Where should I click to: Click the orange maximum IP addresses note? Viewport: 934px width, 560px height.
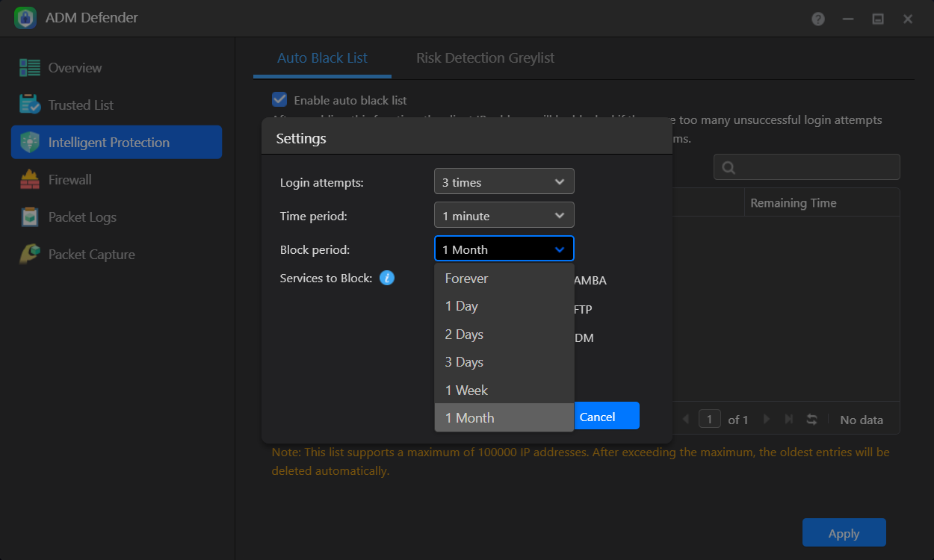581,461
